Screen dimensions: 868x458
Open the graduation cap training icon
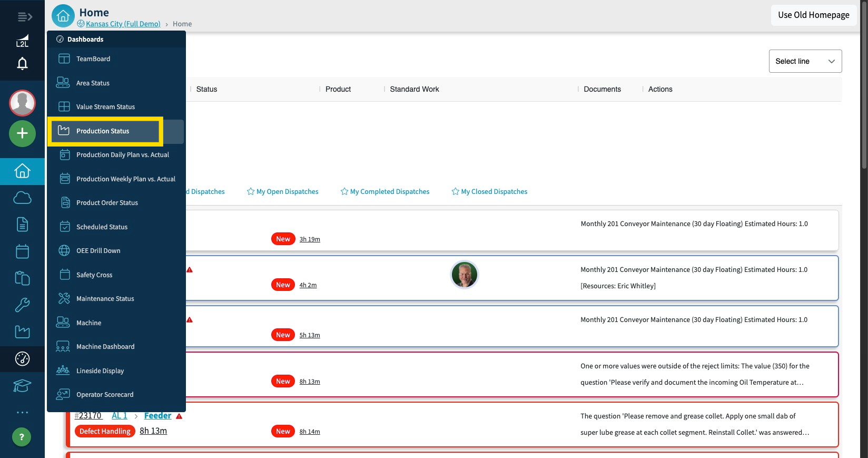pyautogui.click(x=22, y=386)
